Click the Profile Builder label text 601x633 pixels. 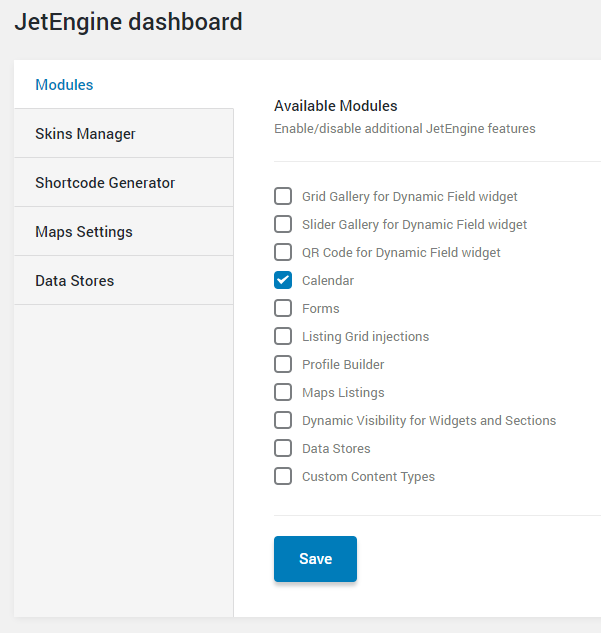click(x=343, y=365)
